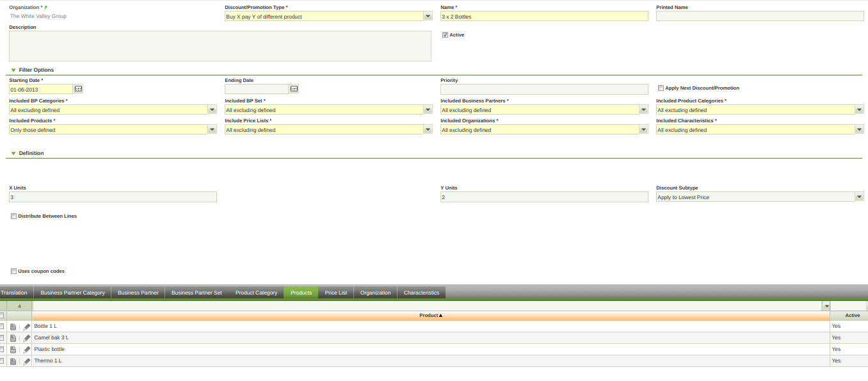The image size is (868, 381).
Task: Open Business Partner Category tab
Action: coord(72,293)
